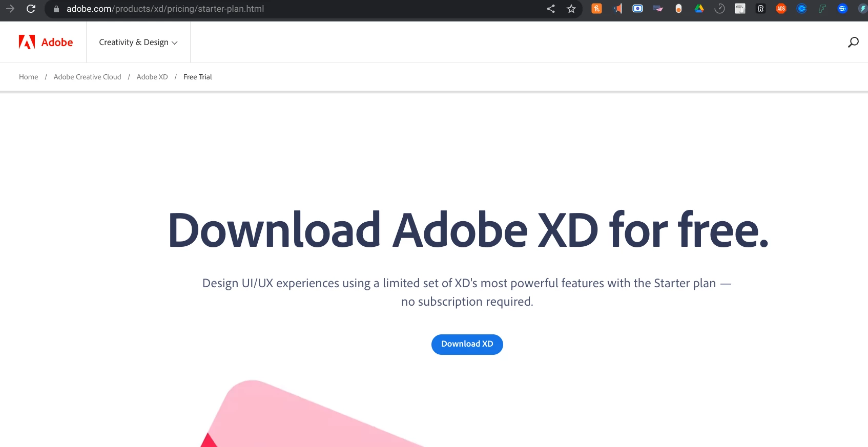Open the blue circular C extension

click(x=801, y=8)
